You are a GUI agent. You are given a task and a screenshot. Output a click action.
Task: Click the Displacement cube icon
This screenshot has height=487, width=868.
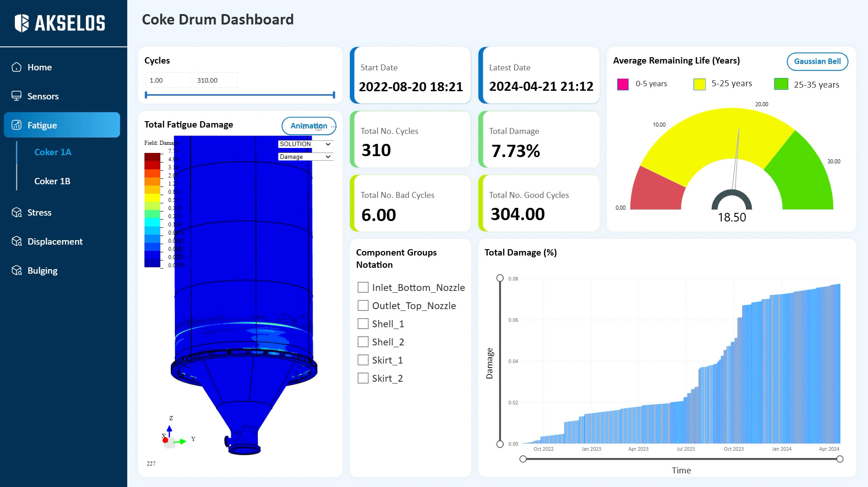tap(17, 241)
